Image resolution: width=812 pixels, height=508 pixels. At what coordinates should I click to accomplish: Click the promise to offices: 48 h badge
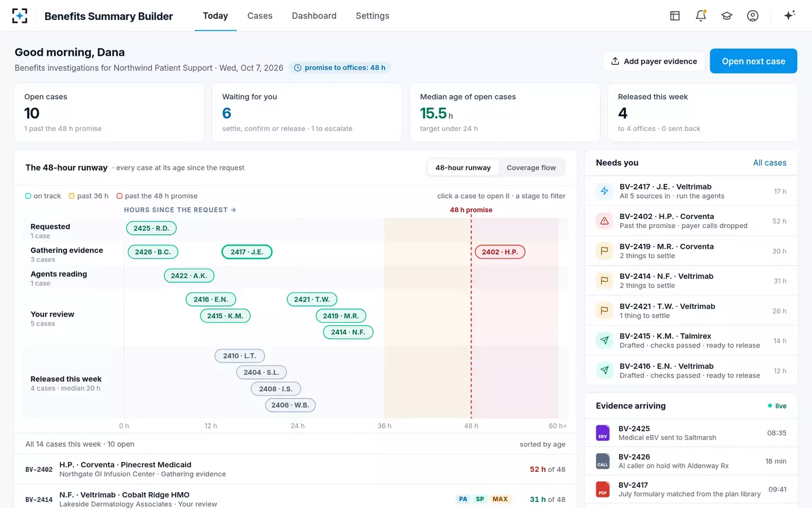(340, 68)
